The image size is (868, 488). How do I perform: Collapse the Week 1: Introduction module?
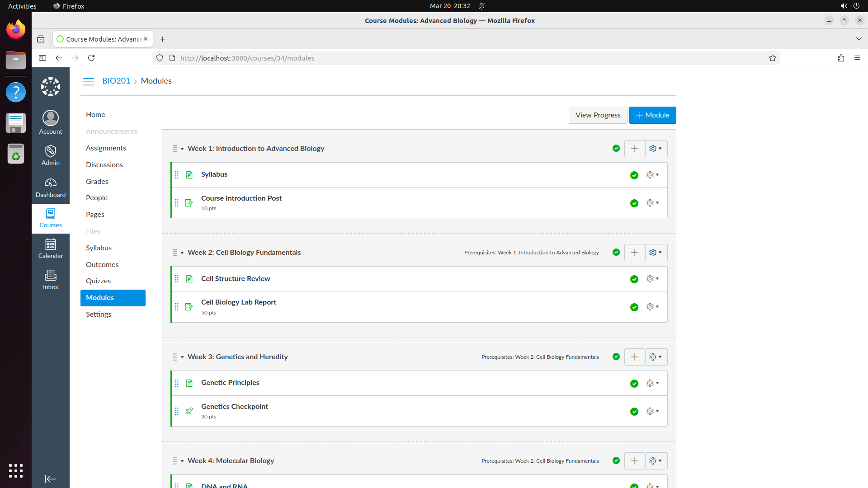181,148
